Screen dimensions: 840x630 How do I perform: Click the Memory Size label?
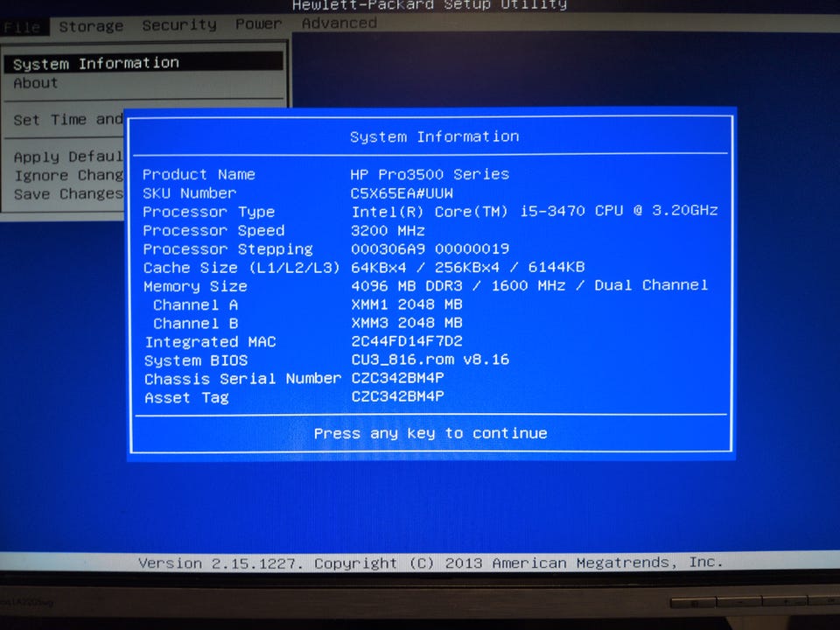point(195,287)
